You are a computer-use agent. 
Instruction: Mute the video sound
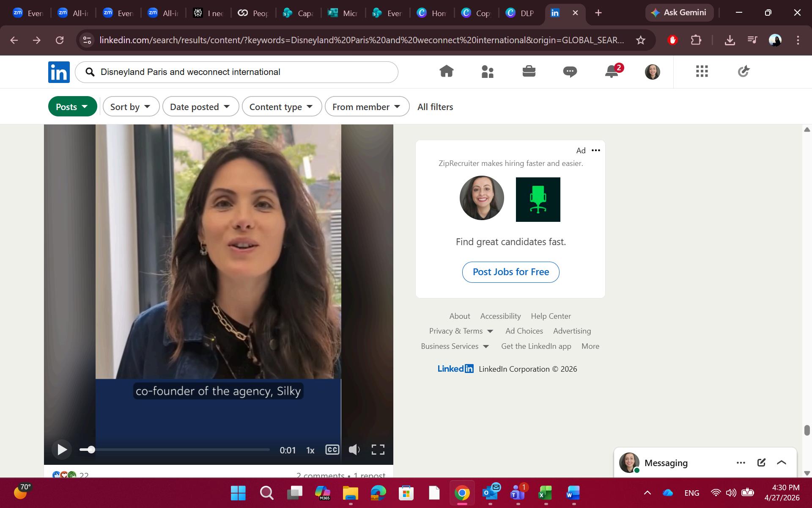coord(354,450)
